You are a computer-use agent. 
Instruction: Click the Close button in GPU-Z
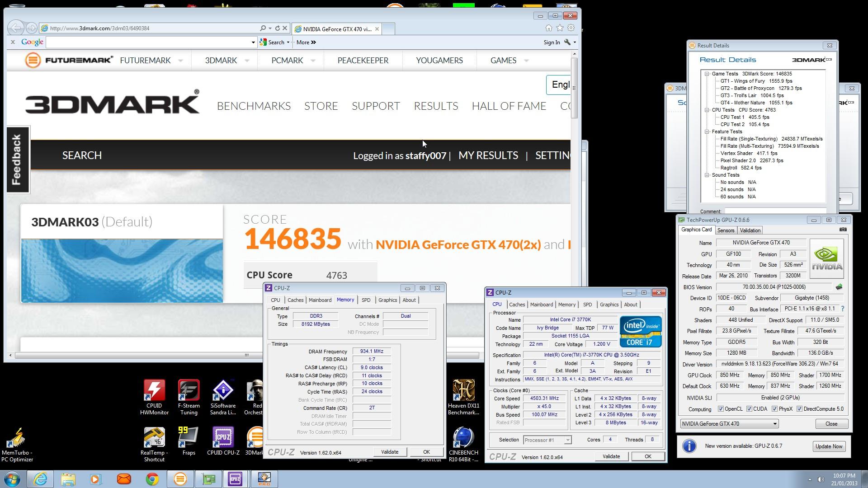tap(831, 424)
